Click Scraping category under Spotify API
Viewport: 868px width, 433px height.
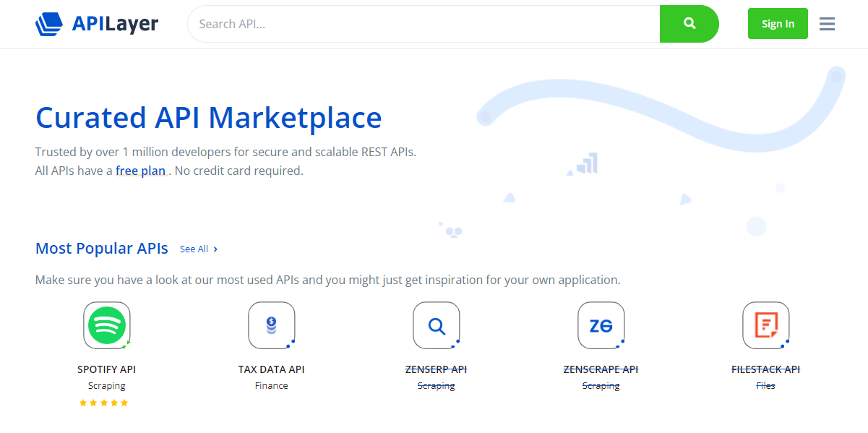(107, 386)
